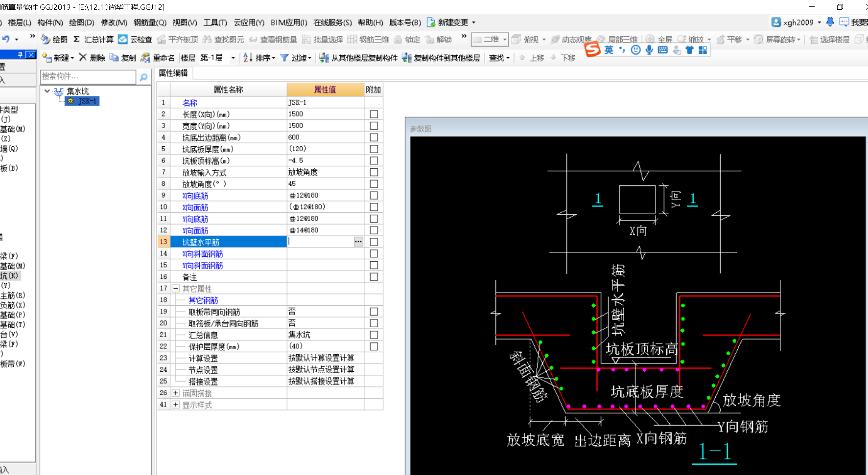The height and width of the screenshot is (475, 868).
Task: Click the 绘图 drawing icon
Action: 46,39
